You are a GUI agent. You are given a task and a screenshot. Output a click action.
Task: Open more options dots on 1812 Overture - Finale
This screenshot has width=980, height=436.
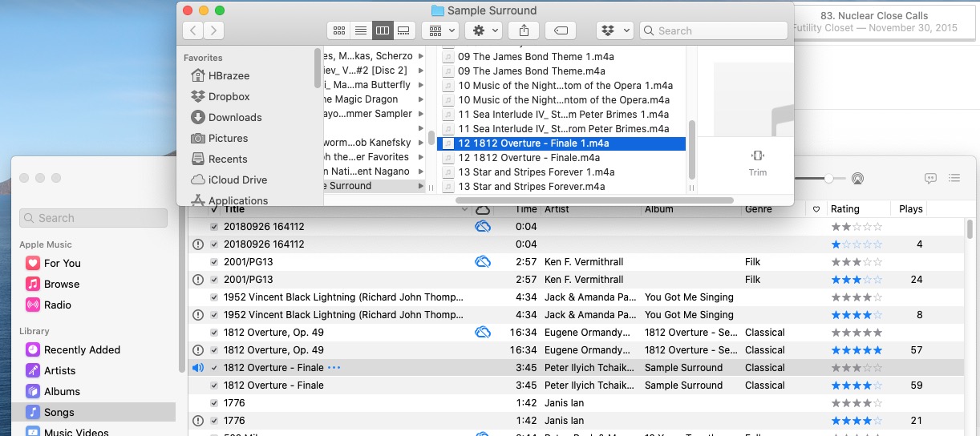tap(334, 368)
